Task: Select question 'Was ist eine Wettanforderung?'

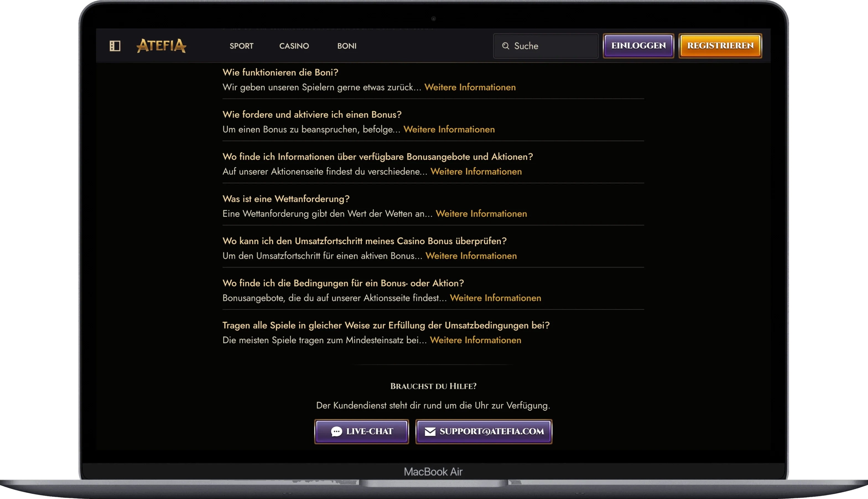Action: tap(286, 199)
